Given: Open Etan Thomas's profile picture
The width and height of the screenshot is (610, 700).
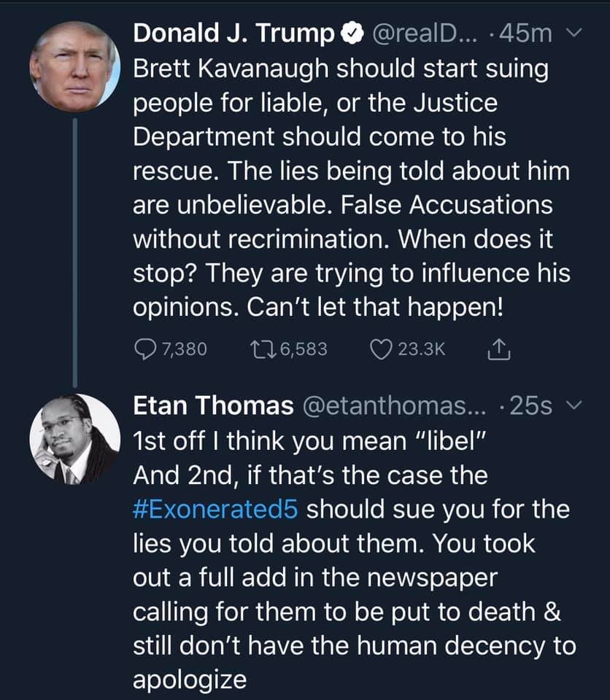Looking at the screenshot, I should click(74, 439).
